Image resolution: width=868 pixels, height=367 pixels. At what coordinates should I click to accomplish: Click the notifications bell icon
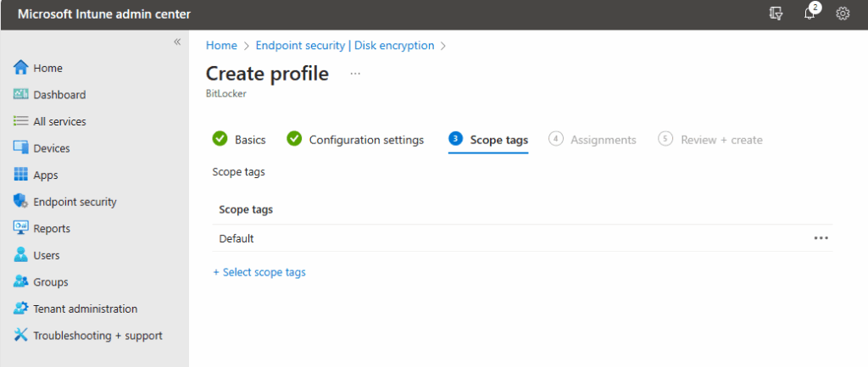click(x=810, y=14)
